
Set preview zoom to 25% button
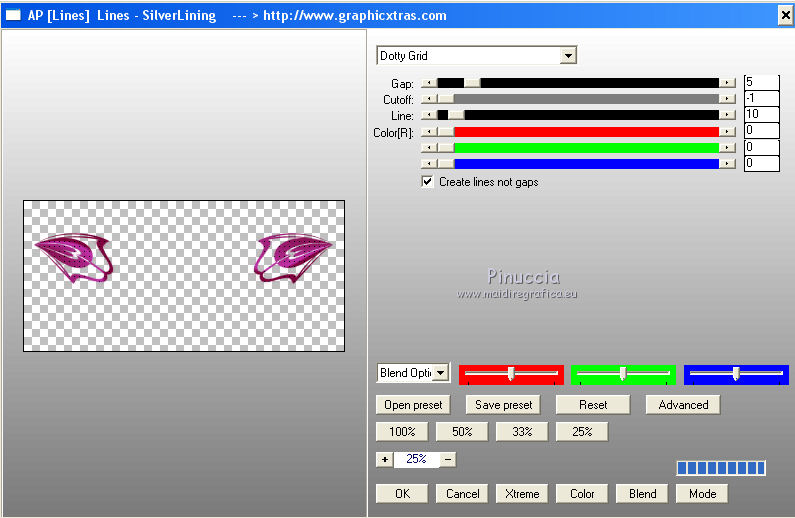(x=582, y=432)
